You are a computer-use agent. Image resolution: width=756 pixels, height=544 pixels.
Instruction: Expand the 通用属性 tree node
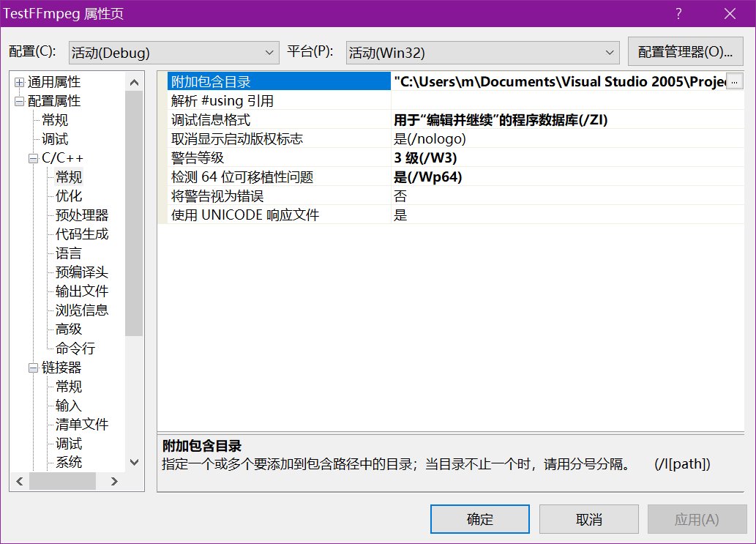click(19, 82)
